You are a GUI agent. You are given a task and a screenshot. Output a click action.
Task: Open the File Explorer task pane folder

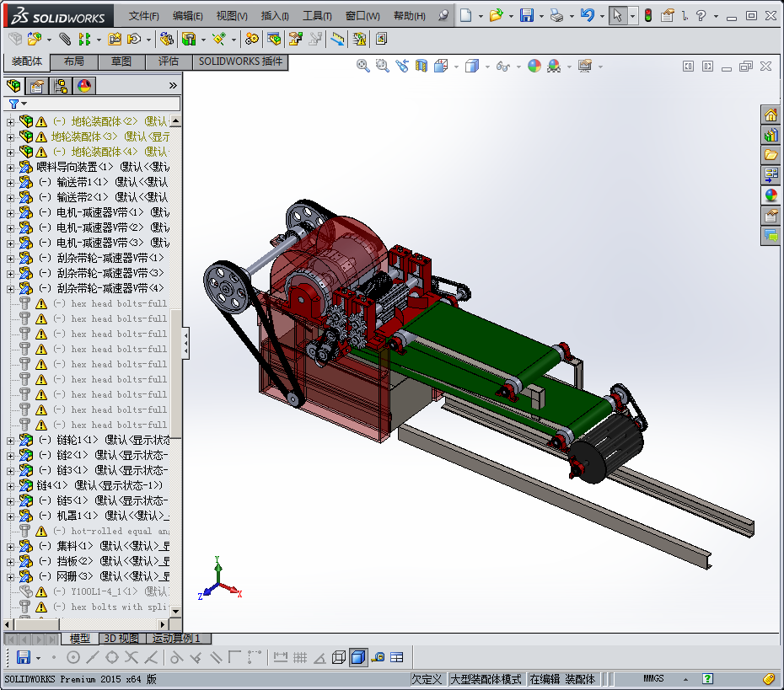pyautogui.click(x=771, y=155)
